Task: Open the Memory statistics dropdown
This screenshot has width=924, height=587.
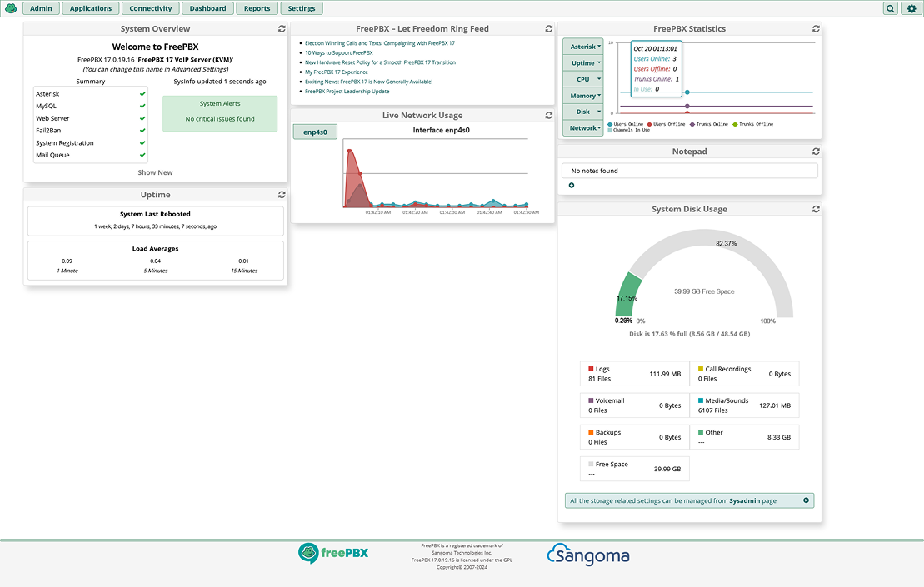Action: [x=586, y=96]
